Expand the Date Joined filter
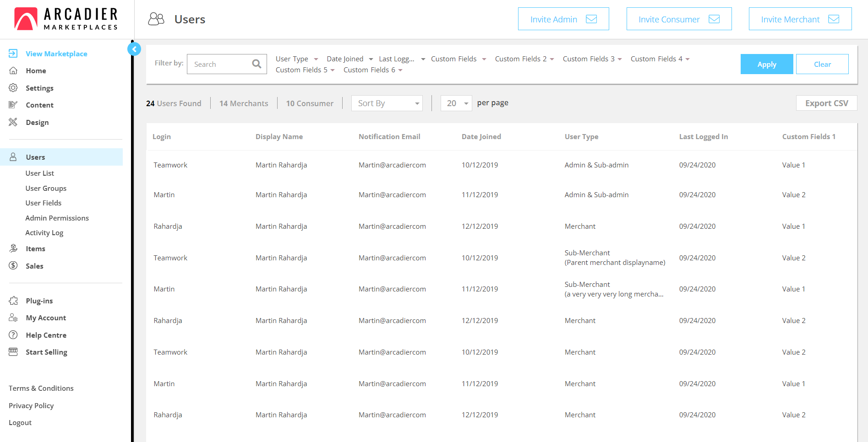 pyautogui.click(x=349, y=59)
